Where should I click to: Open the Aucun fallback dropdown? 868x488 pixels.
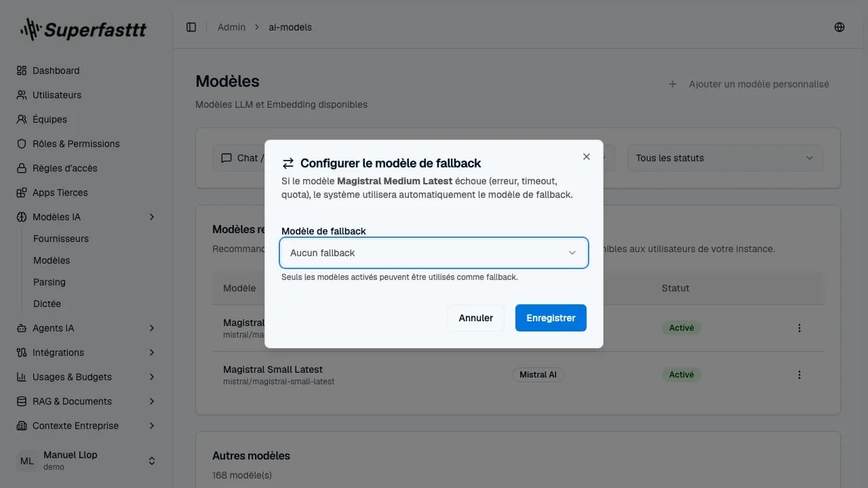(434, 253)
